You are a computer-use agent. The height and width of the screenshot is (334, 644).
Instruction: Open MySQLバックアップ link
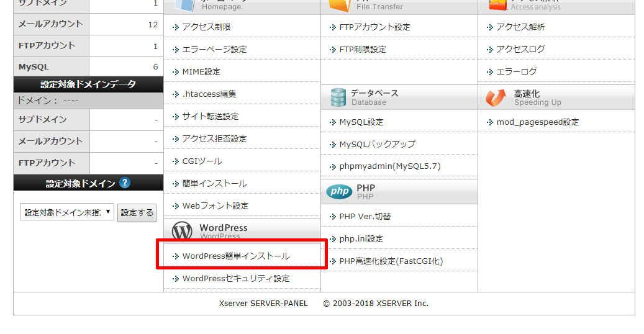coord(378,144)
